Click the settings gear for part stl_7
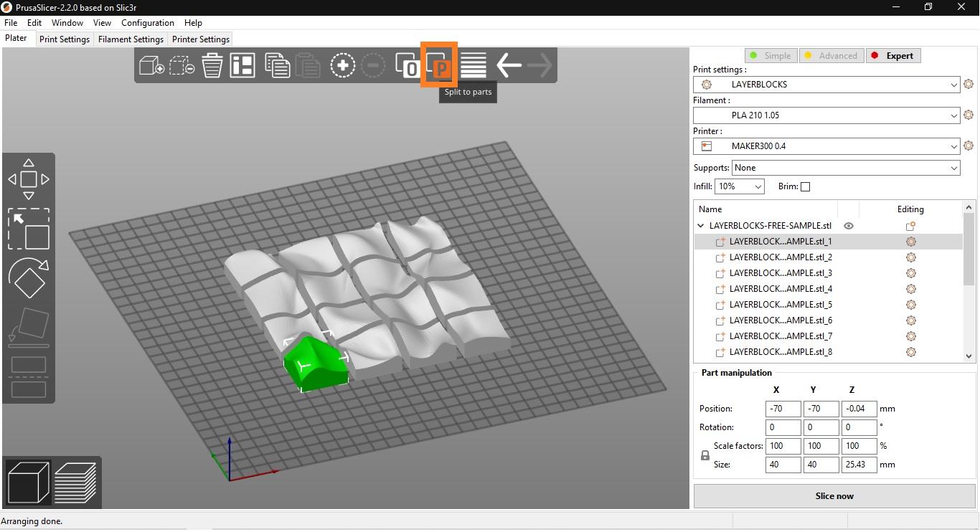This screenshot has height=532, width=980. (x=911, y=336)
